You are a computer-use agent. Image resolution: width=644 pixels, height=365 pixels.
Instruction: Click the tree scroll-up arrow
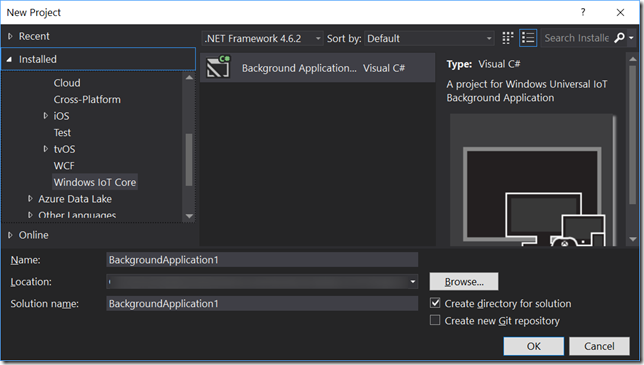(189, 78)
